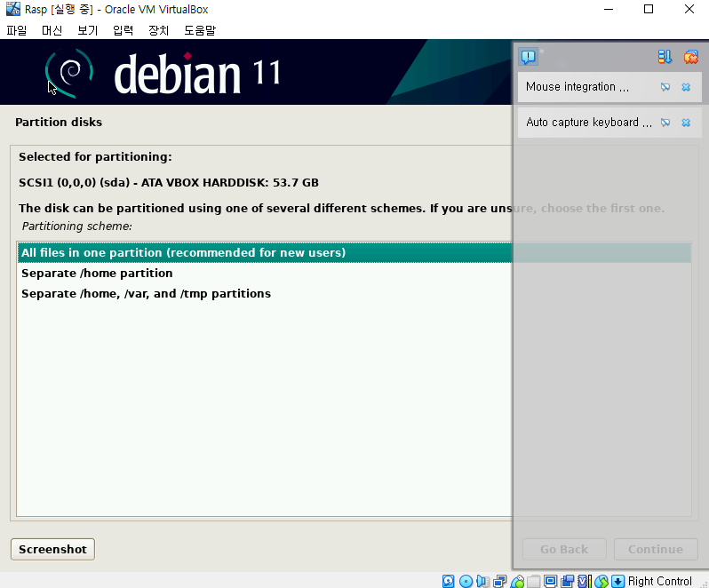Open the 장치 menu

point(159,30)
